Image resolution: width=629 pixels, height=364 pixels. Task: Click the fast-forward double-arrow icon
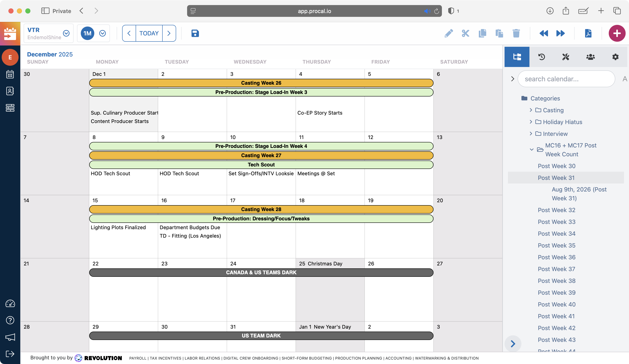[561, 33]
